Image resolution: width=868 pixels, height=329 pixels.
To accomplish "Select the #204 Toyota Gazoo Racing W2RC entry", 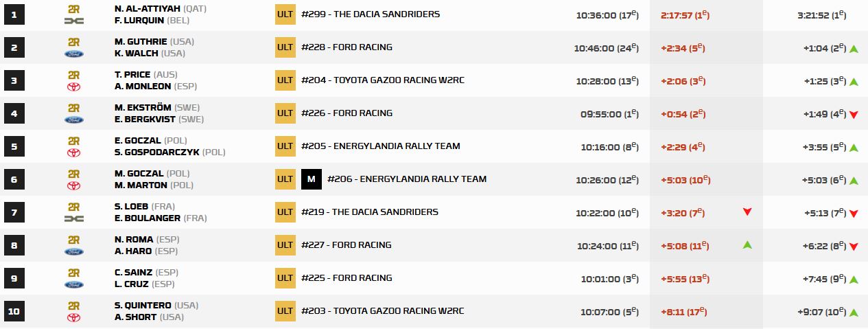I will tap(382, 80).
